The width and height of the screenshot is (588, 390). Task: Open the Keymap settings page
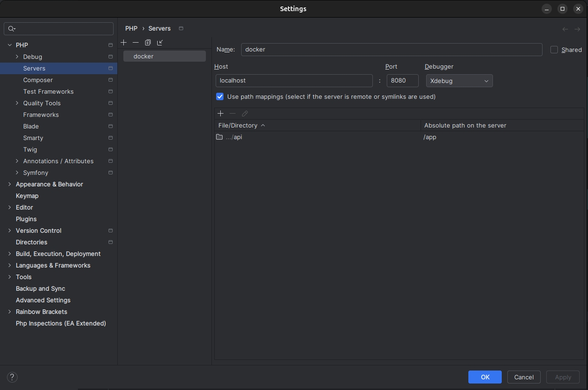(x=27, y=196)
